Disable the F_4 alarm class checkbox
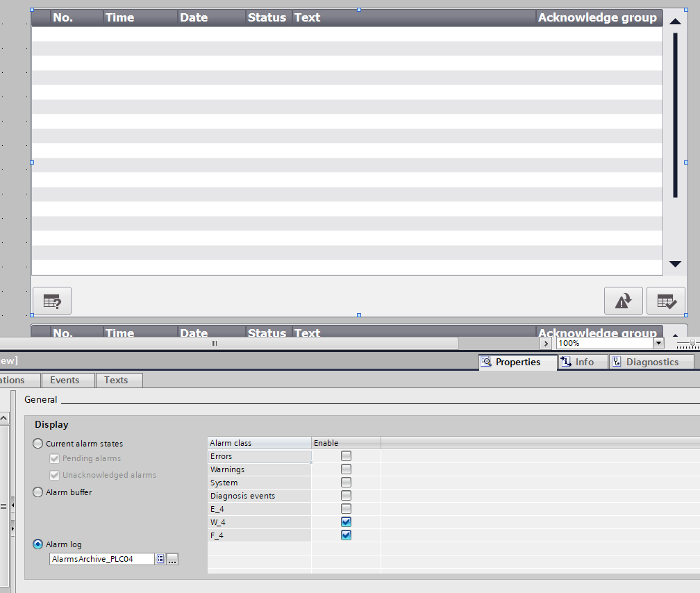This screenshot has height=593, width=700. (346, 535)
